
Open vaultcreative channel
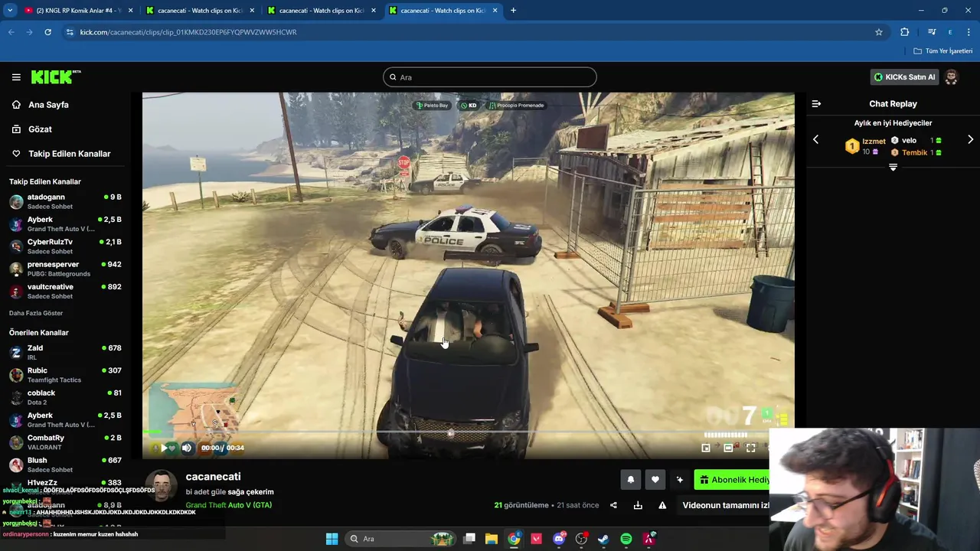point(65,292)
